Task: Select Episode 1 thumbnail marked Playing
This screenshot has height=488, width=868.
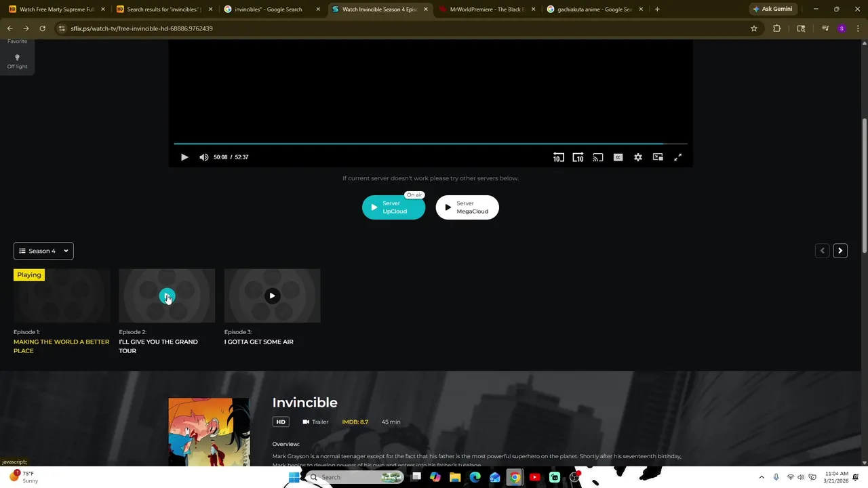Action: pos(62,296)
